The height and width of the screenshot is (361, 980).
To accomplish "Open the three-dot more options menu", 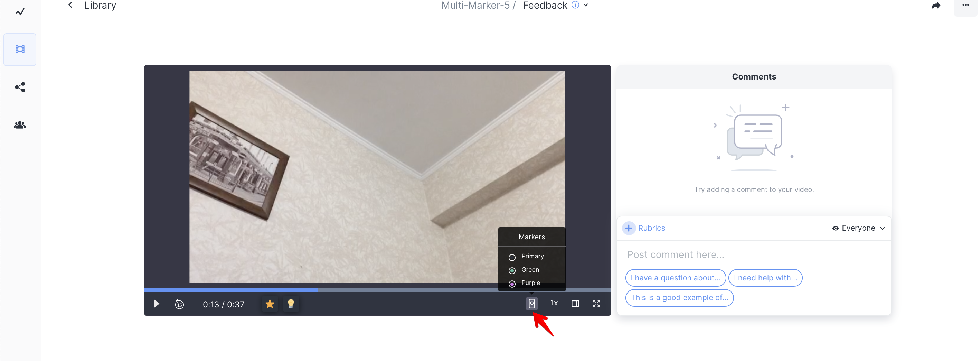I will 965,5.
